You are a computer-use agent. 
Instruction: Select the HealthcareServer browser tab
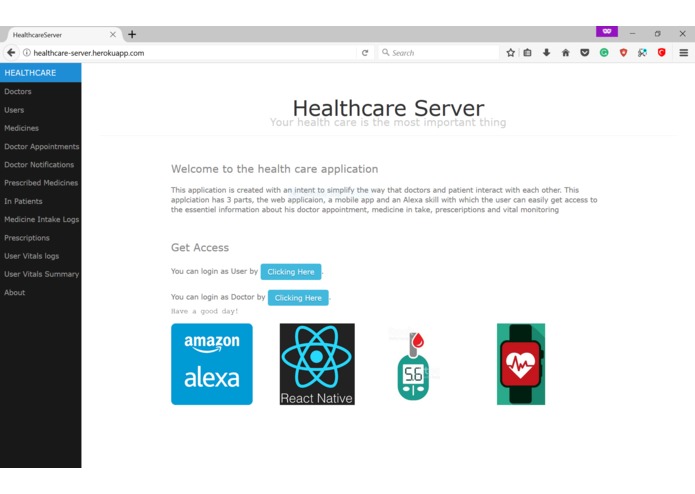(x=63, y=34)
